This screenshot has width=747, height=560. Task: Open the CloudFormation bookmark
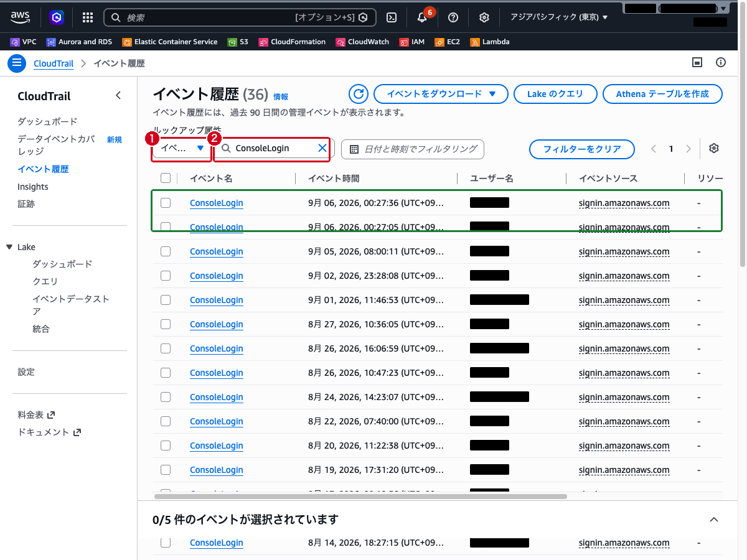pos(292,42)
